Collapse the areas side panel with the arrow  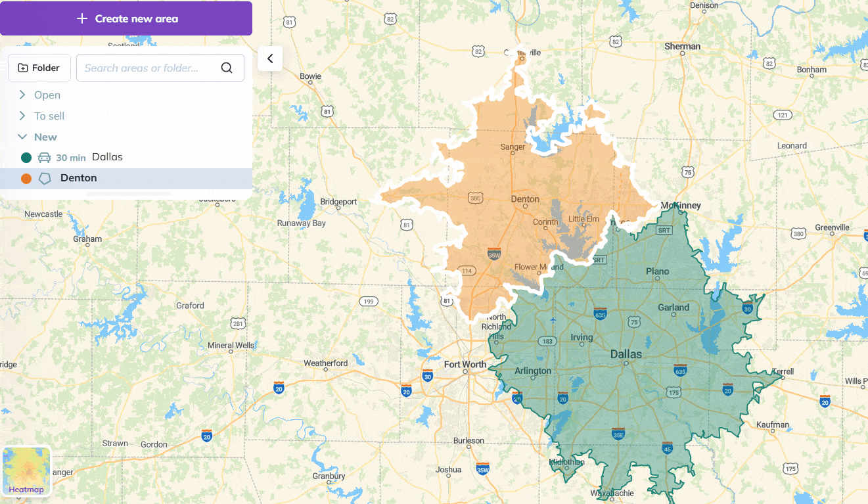click(270, 58)
